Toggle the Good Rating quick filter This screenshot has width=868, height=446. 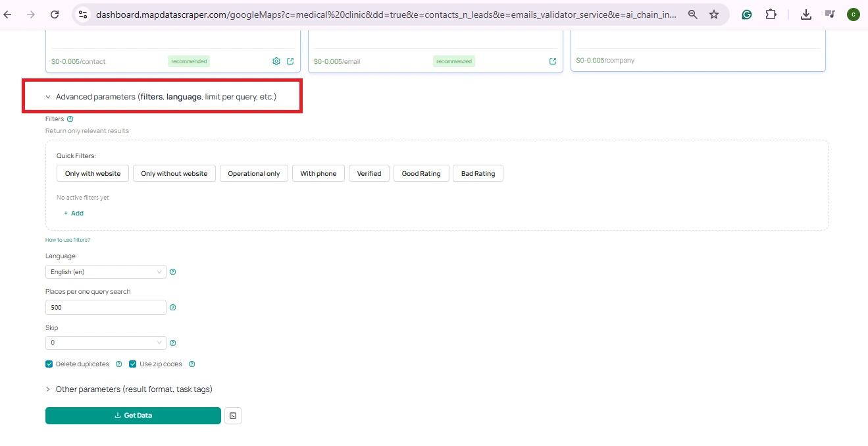point(421,174)
